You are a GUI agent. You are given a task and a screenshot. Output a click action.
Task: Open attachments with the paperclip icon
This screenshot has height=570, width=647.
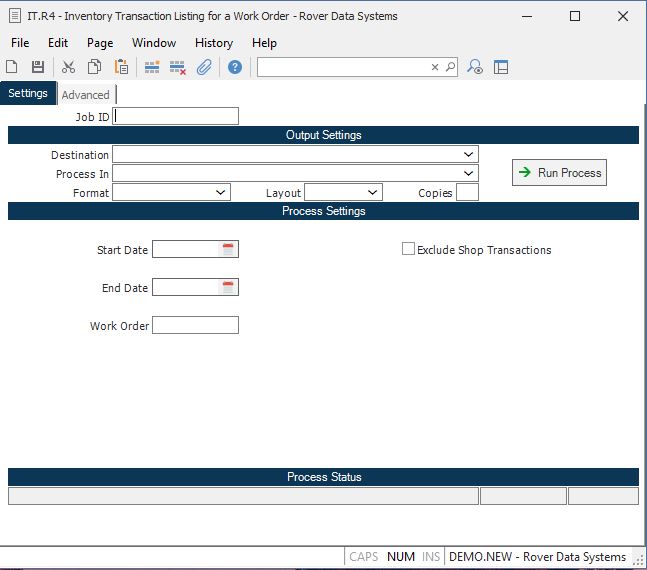click(204, 67)
